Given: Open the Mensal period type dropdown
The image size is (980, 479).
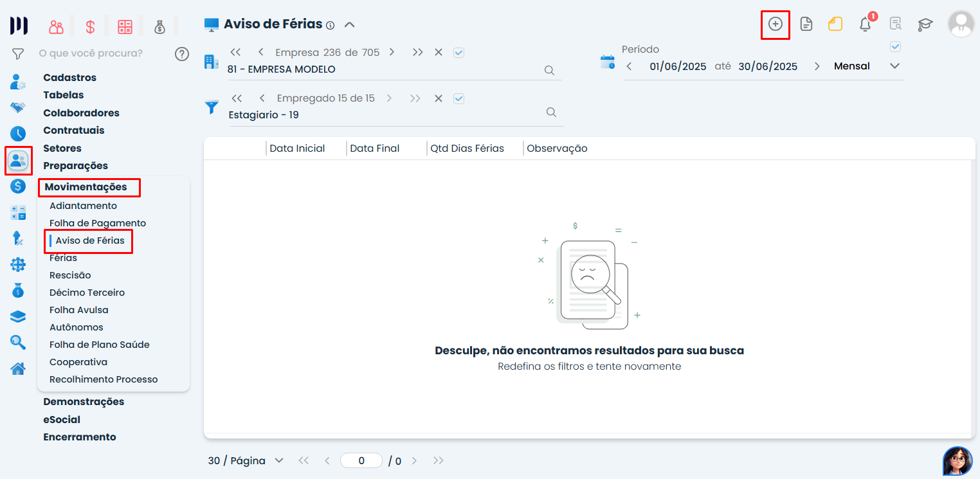Looking at the screenshot, I should pos(894,66).
